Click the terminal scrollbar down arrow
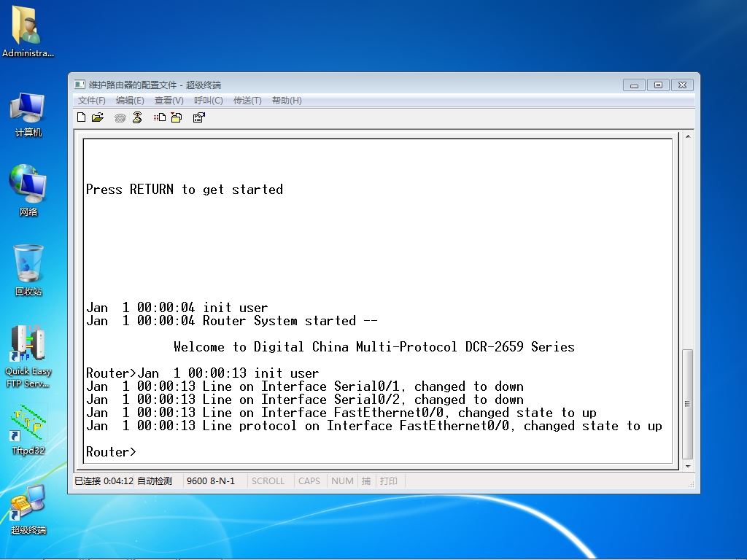747x560 pixels. pos(688,466)
